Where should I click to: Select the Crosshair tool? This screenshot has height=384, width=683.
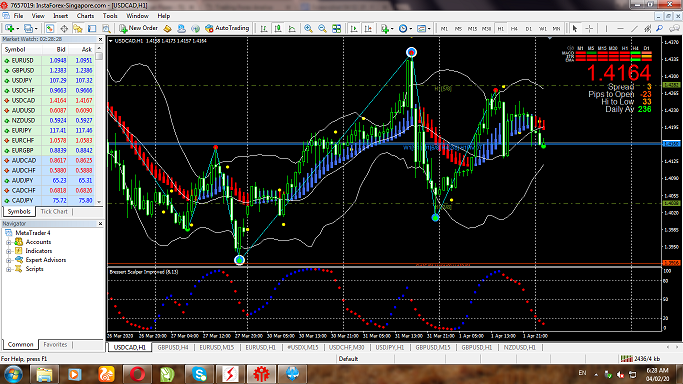coord(589,28)
